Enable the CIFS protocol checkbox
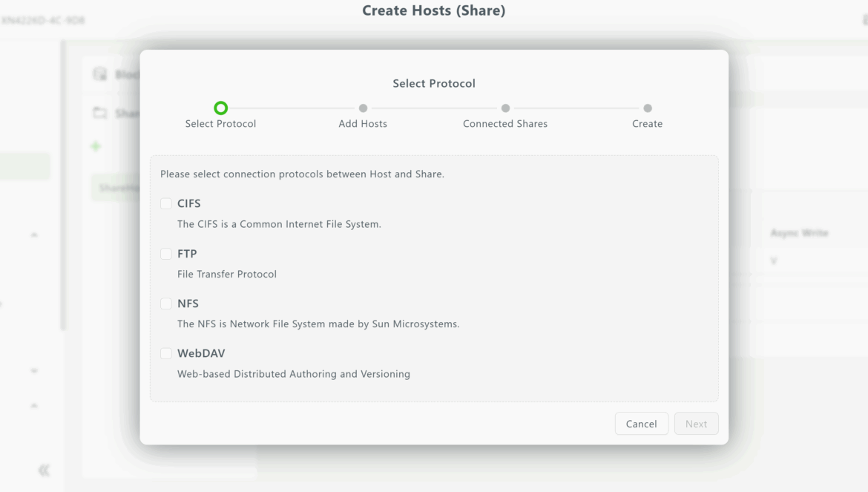 pyautogui.click(x=166, y=203)
